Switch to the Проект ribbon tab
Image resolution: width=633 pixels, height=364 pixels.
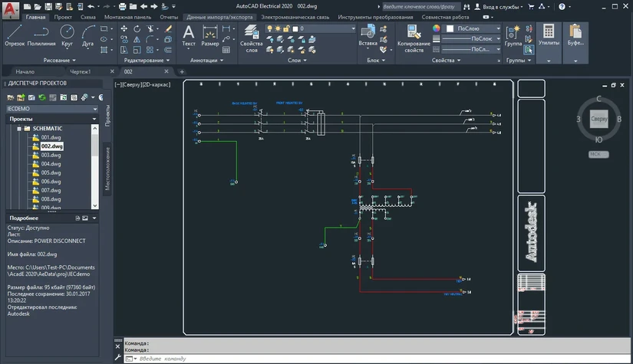click(63, 17)
